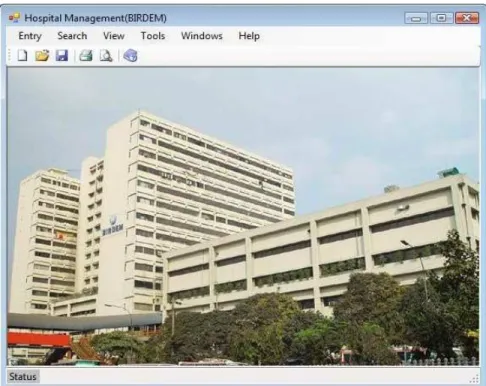Click the BIRDEM hospital background image
The height and width of the screenshot is (386, 486).
tap(243, 217)
